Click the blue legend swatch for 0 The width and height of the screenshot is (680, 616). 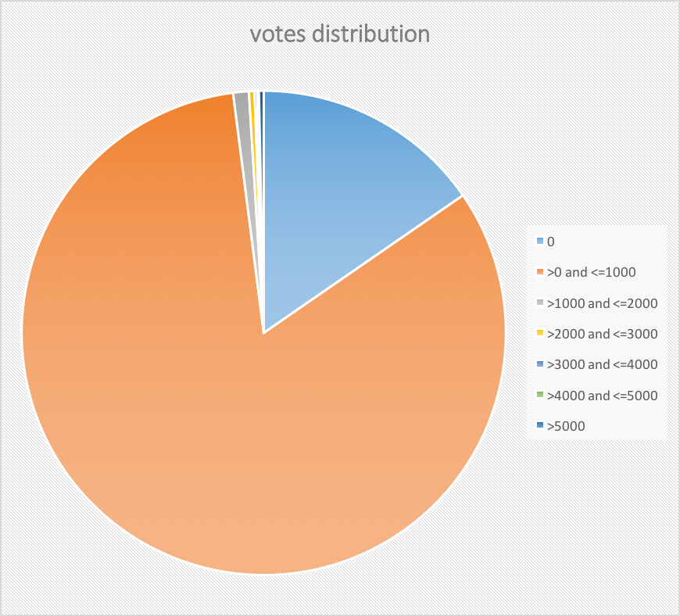(540, 242)
